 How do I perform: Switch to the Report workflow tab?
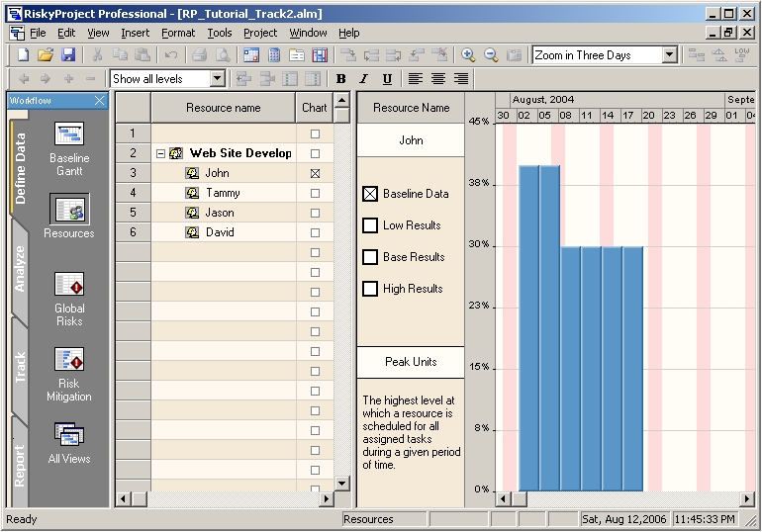point(20,465)
